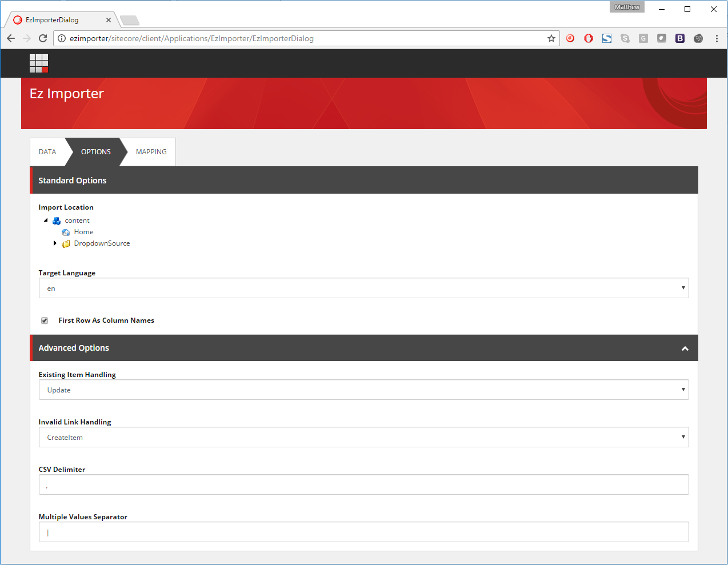Open a new browser tab
The image size is (728, 565).
(x=130, y=21)
